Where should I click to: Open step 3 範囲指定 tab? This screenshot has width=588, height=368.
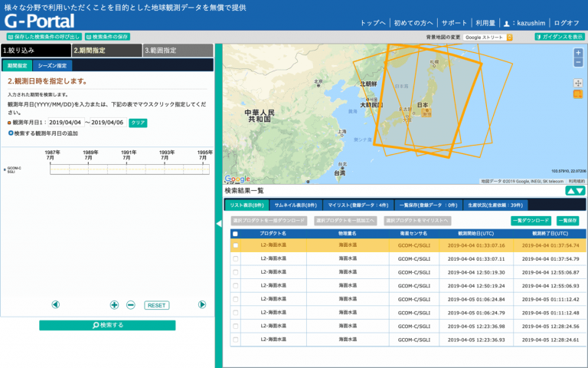click(178, 51)
